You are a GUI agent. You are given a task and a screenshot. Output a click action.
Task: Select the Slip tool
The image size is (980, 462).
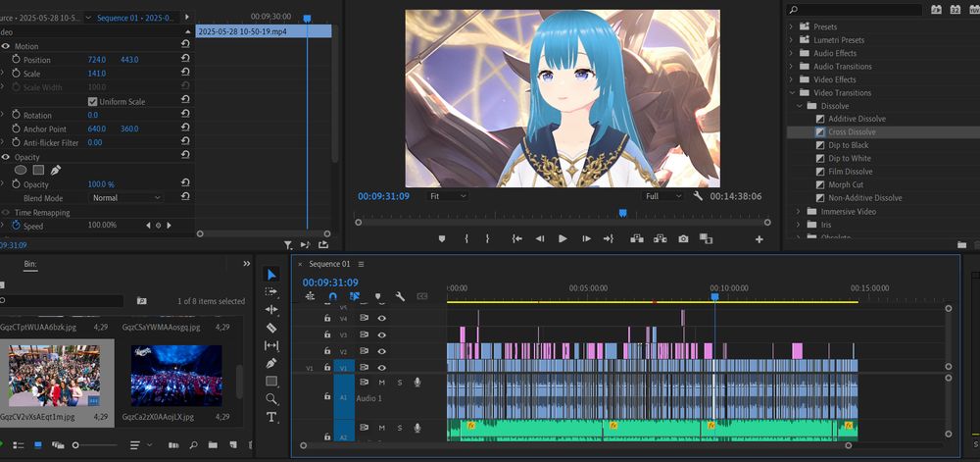coord(271,345)
